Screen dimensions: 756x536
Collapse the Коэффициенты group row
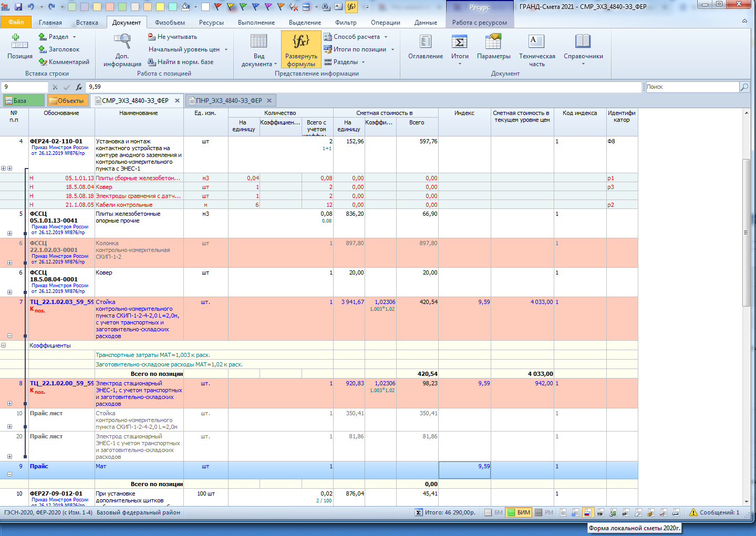pyautogui.click(x=4, y=345)
